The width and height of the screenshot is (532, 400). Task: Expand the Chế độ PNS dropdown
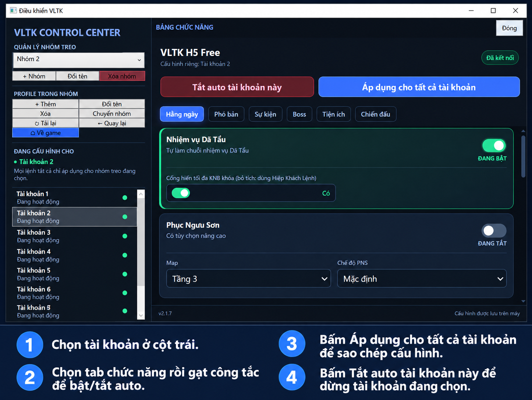pyautogui.click(x=422, y=279)
